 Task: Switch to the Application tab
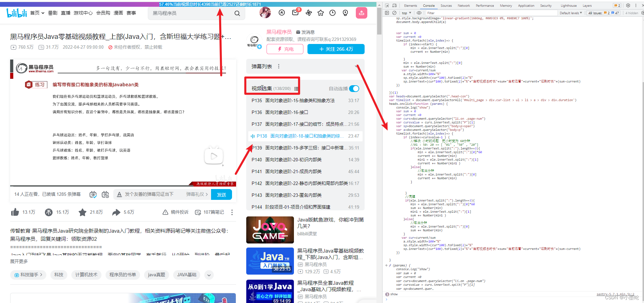526,5
